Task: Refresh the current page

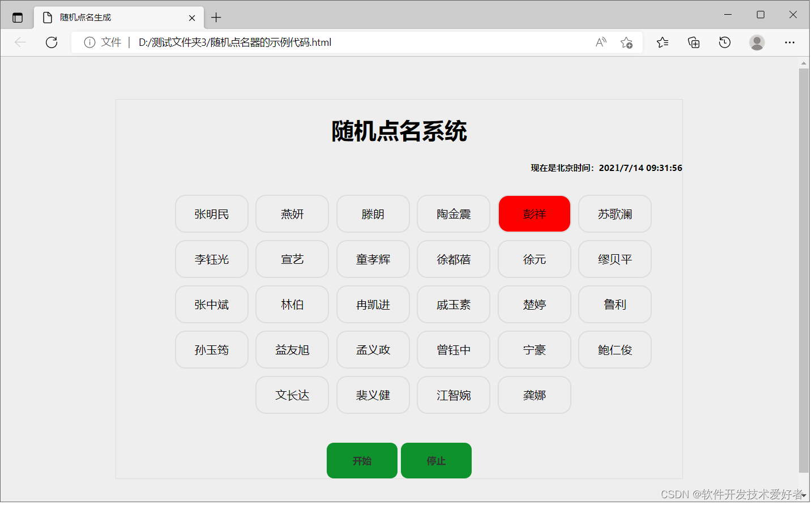Action: tap(52, 42)
